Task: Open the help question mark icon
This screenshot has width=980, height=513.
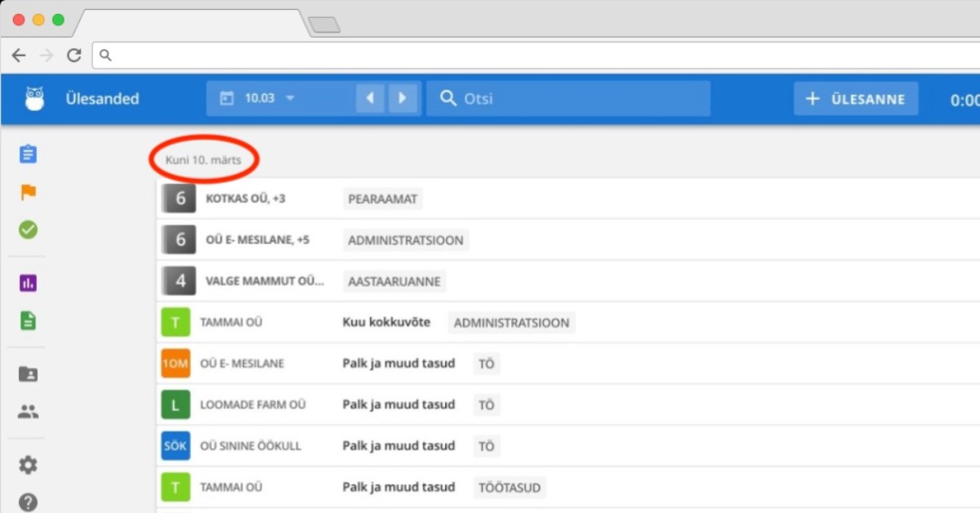Action: click(x=28, y=502)
